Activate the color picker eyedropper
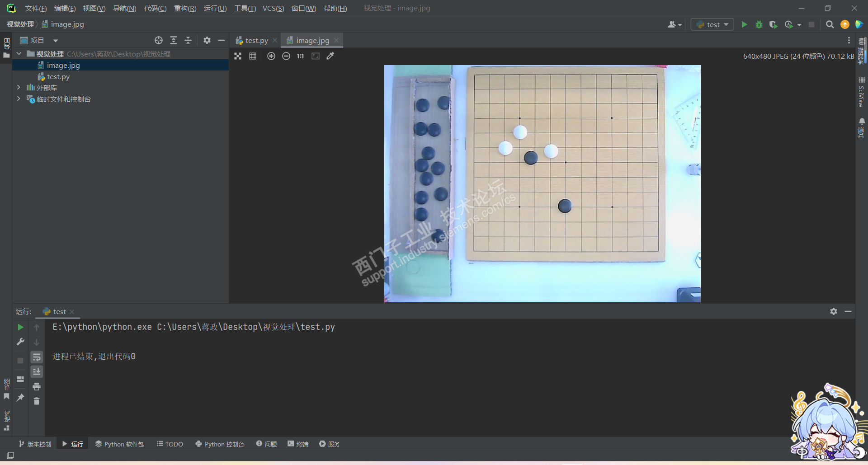Screen dimensions: 868x465 [x=330, y=56]
